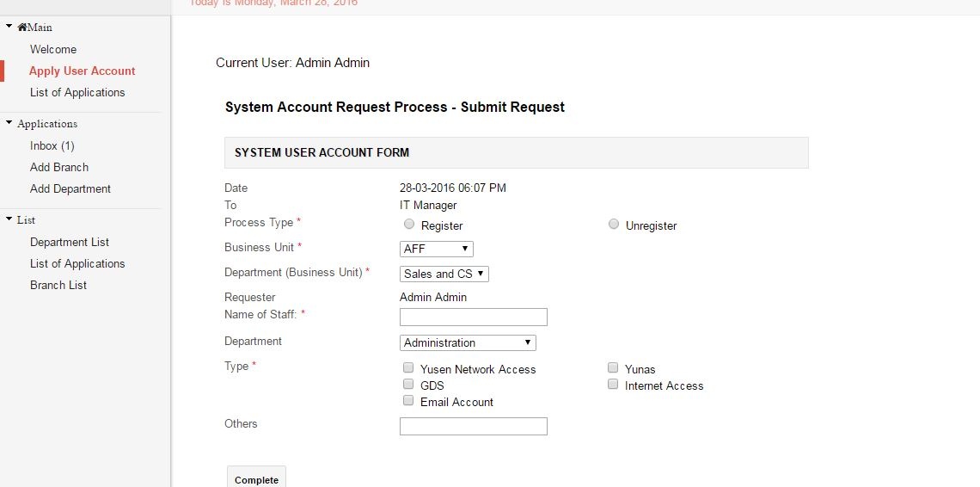Open List of Applications under Main
The height and width of the screenshot is (487, 980).
point(77,92)
